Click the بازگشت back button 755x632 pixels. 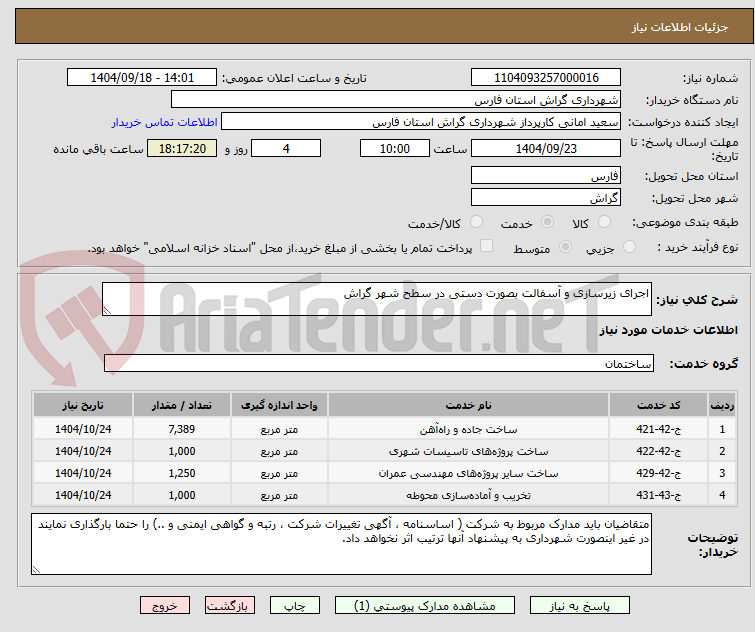click(230, 606)
